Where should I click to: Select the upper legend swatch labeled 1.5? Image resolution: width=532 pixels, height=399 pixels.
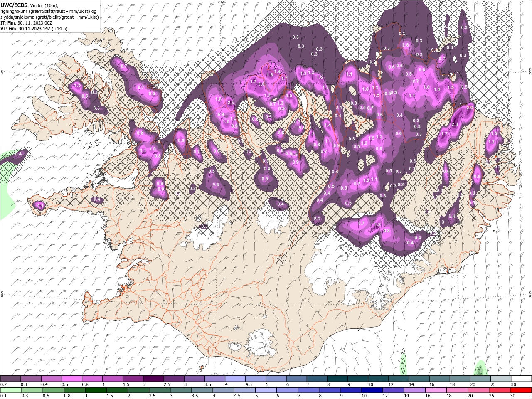133,378
